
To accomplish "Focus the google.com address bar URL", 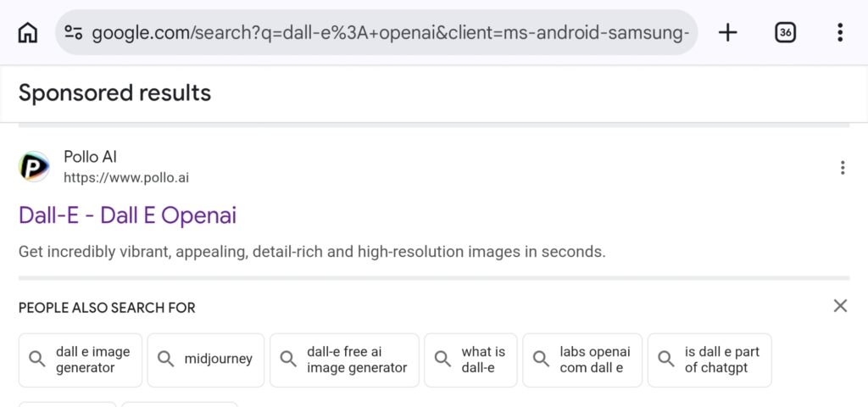I will [x=390, y=33].
